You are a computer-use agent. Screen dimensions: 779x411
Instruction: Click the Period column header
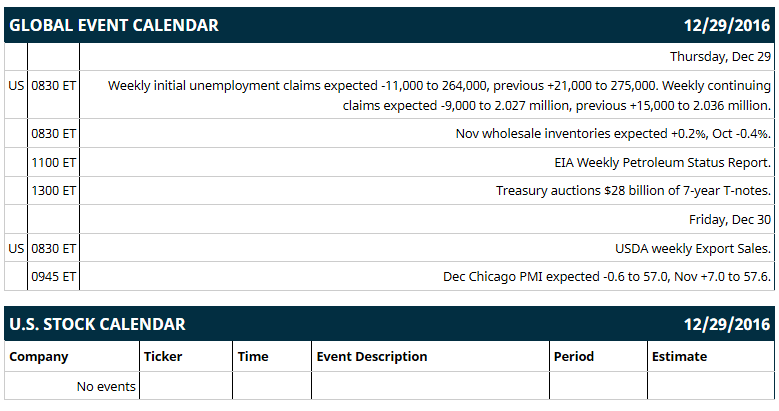574,357
